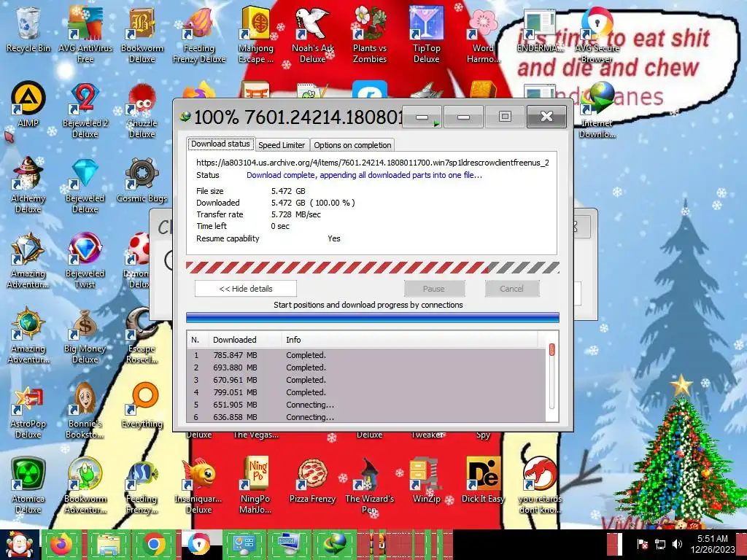
Task: Open Bookworm Deluxe desktop shortcut
Action: (142, 34)
